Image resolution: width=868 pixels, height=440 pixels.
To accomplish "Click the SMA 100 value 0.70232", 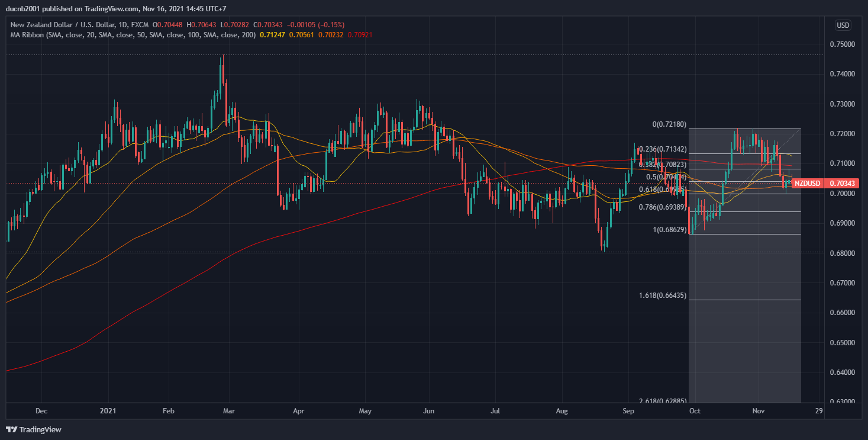I will 331,35.
